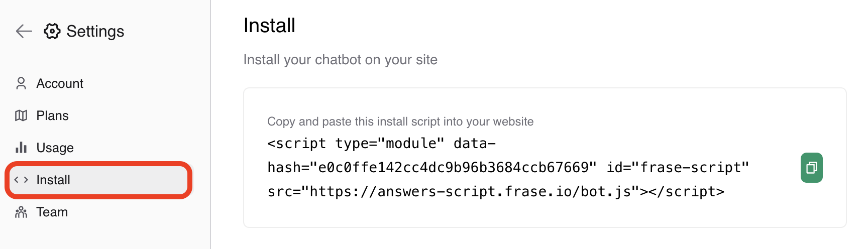Go to the Plans section

[x=52, y=115]
